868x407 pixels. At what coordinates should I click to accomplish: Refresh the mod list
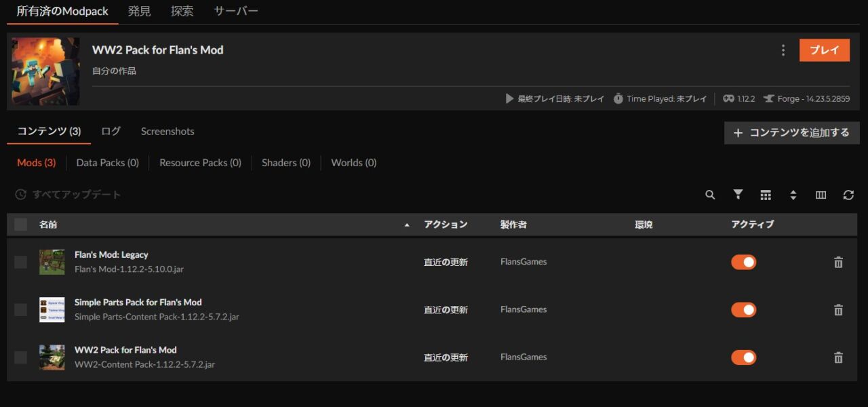pyautogui.click(x=848, y=195)
